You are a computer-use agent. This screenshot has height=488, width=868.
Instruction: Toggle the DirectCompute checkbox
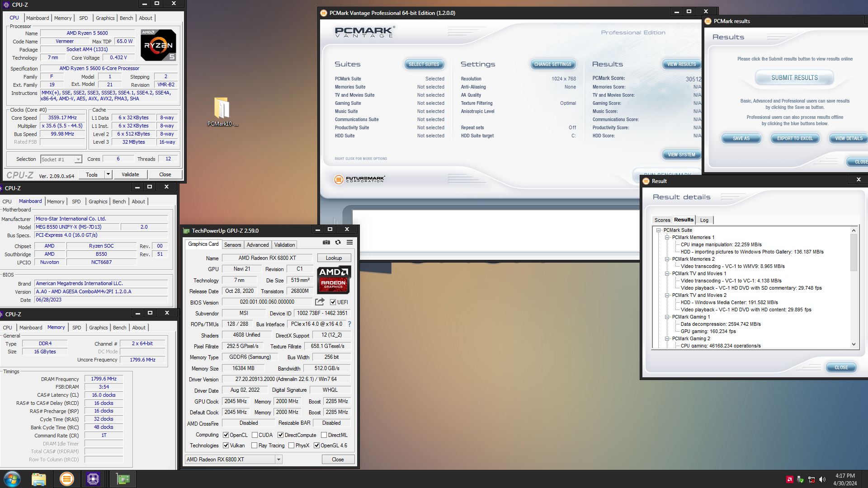coord(280,435)
